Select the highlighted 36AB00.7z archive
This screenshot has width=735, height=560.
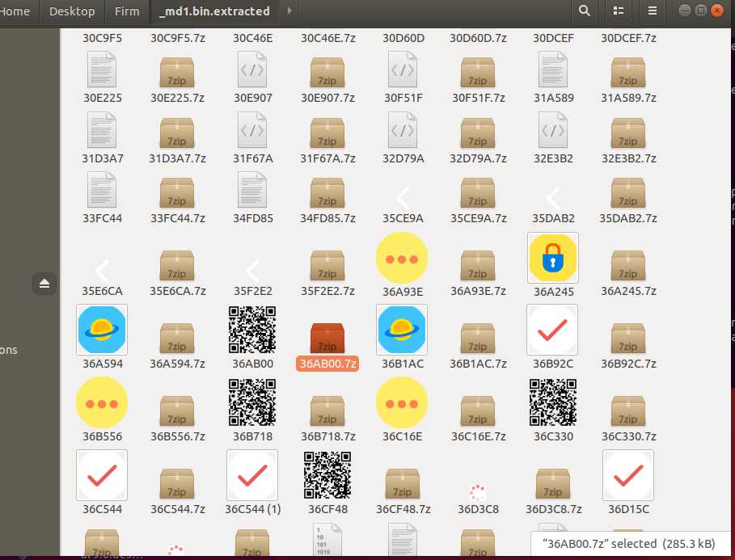click(x=327, y=339)
